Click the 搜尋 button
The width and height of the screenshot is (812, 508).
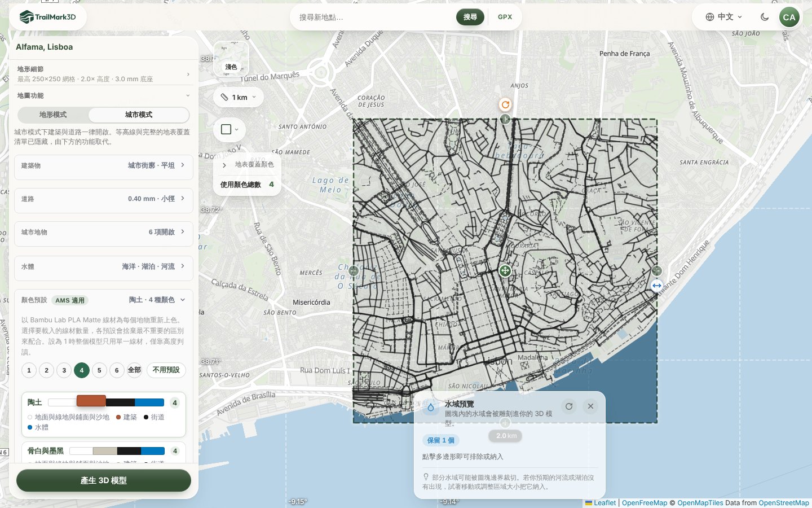point(470,17)
